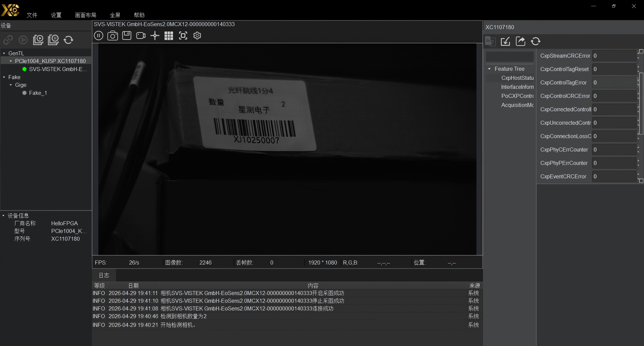Click the application logo
Screen dimensions: 644x346
(10, 10)
